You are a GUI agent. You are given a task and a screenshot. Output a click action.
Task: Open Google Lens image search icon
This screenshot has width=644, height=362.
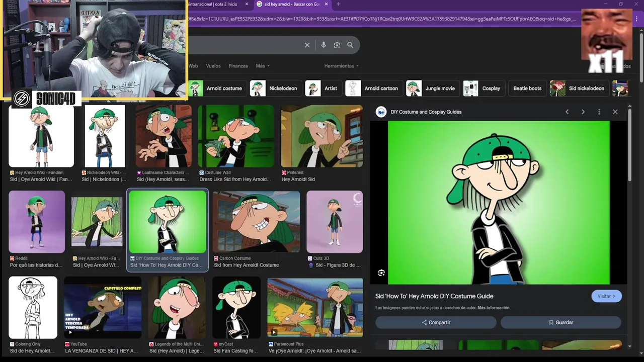(x=337, y=45)
